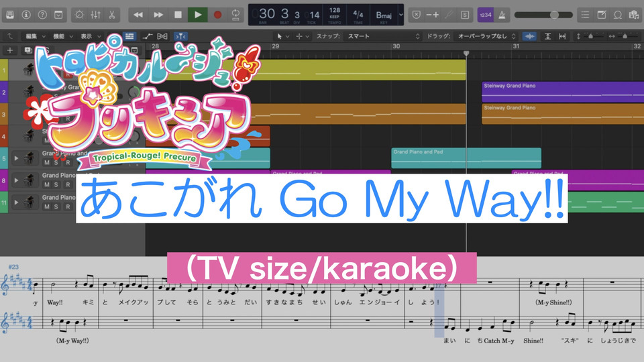Click the vertical auto zoom icon
644x362 pixels.
547,36
